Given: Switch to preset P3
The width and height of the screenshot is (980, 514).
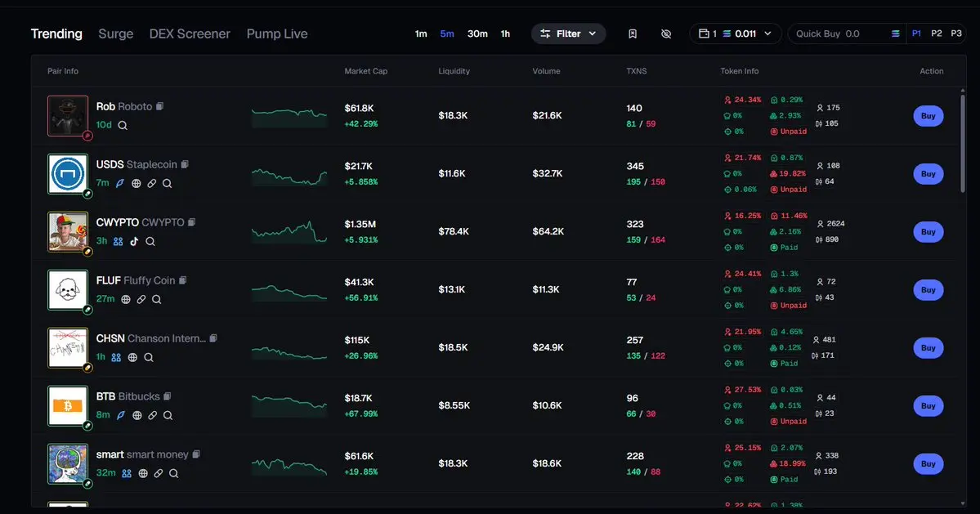Looking at the screenshot, I should point(956,34).
